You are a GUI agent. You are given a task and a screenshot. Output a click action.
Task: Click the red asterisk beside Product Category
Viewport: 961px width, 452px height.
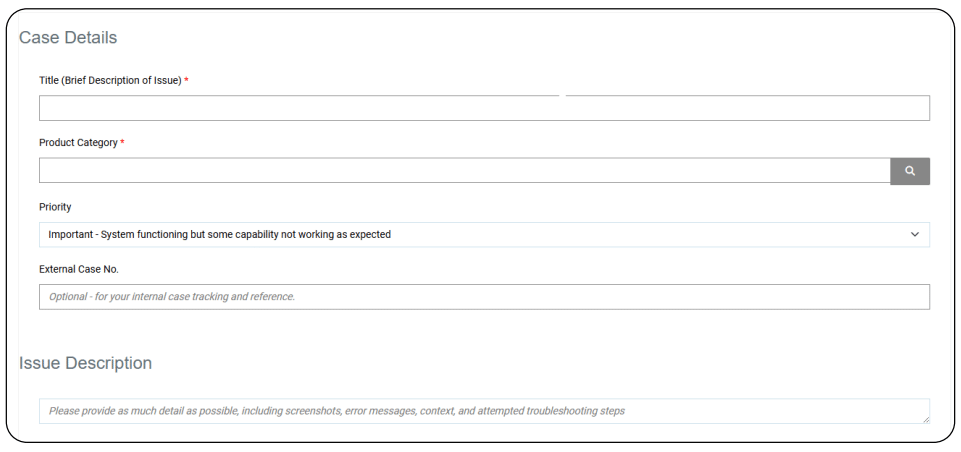(x=122, y=142)
